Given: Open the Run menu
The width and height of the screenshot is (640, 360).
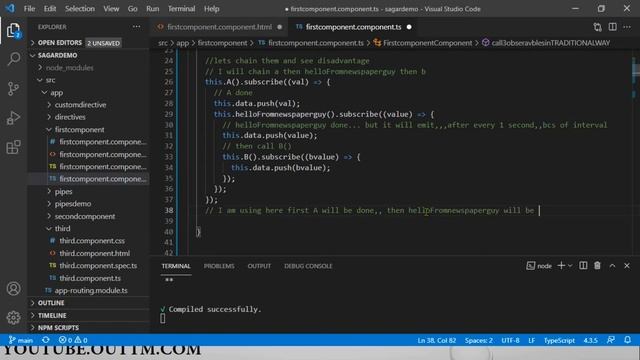Looking at the screenshot, I should click(153, 9).
